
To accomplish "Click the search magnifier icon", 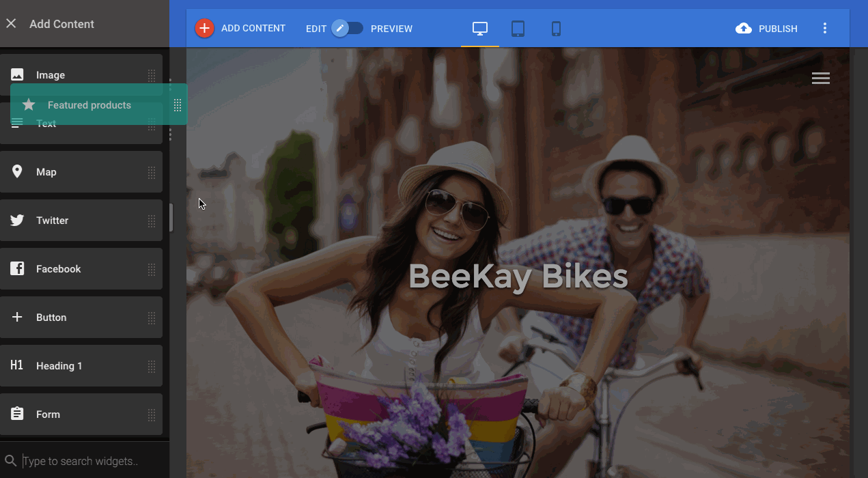I will pos(10,461).
